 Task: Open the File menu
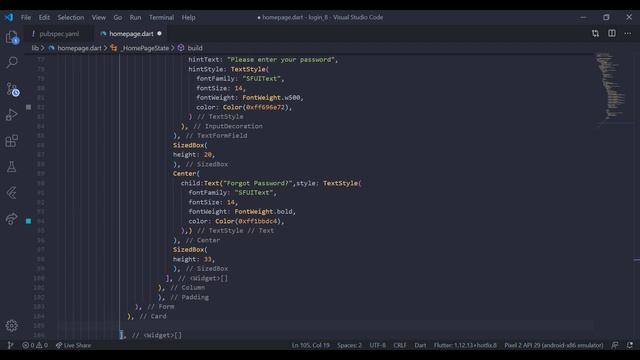point(26,18)
